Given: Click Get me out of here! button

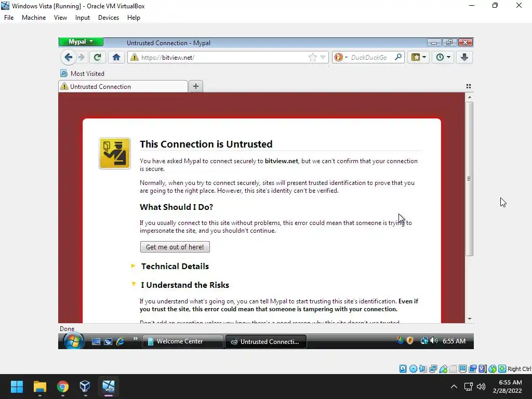Looking at the screenshot, I should pyautogui.click(x=175, y=247).
